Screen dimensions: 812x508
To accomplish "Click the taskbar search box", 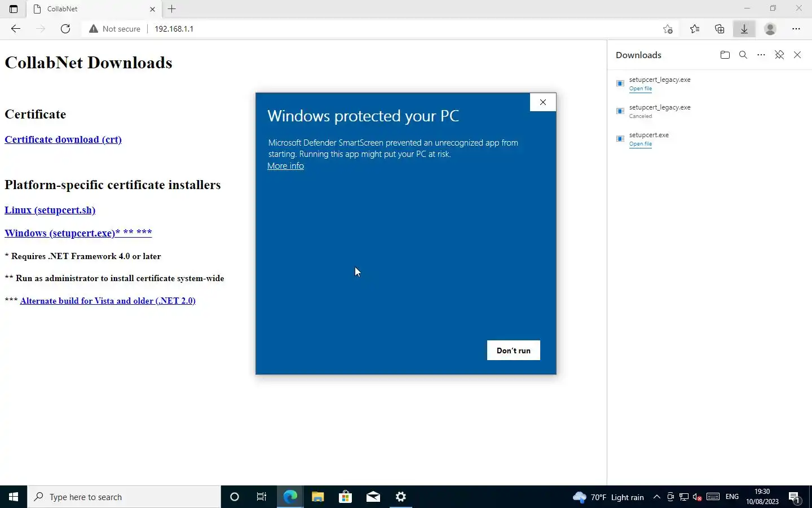I will click(124, 497).
